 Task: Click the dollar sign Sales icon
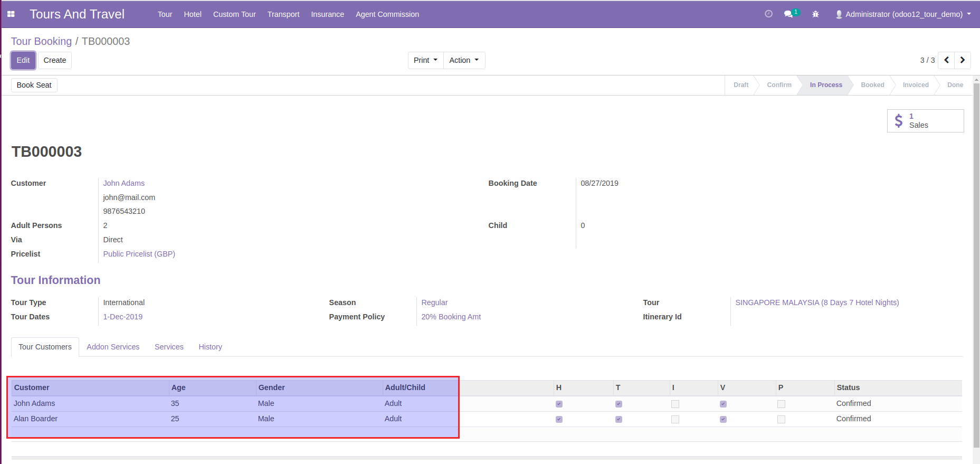coord(899,121)
